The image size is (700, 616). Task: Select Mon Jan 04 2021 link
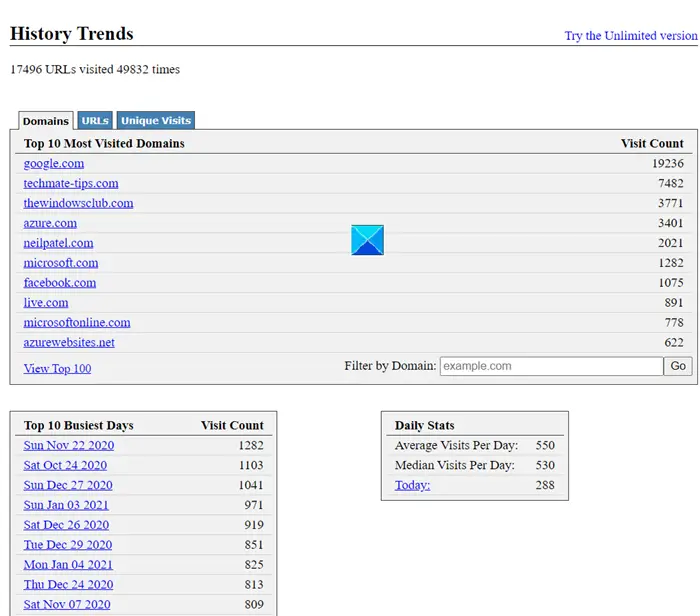68,564
